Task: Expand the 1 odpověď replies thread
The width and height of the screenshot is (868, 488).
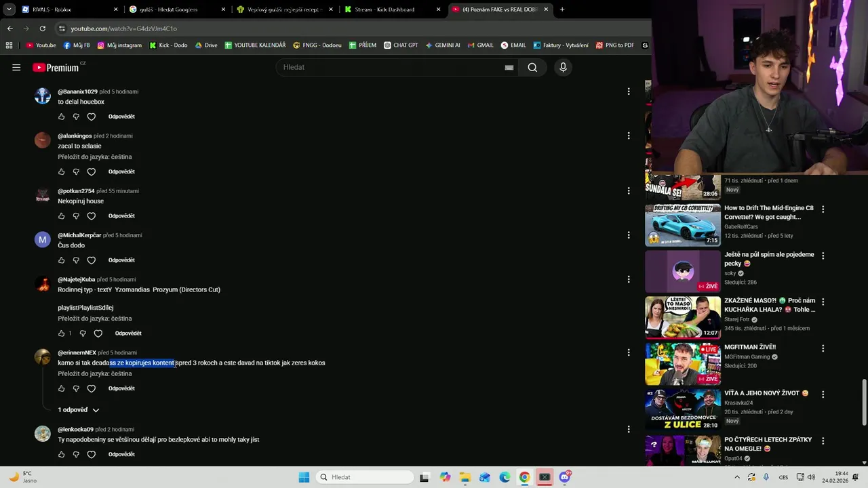Action: (79, 410)
